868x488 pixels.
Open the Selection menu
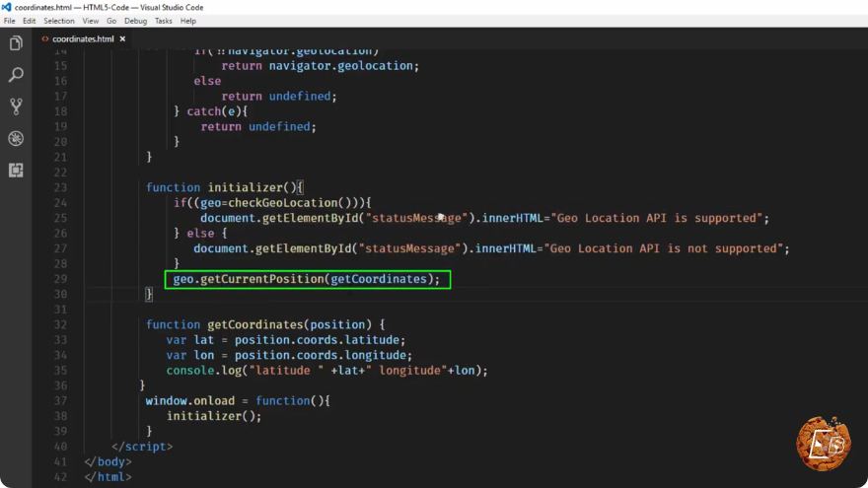(x=58, y=21)
